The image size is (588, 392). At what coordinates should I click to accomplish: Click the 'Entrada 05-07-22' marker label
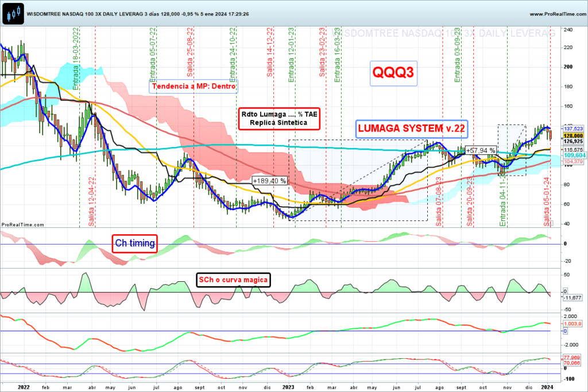click(153, 55)
